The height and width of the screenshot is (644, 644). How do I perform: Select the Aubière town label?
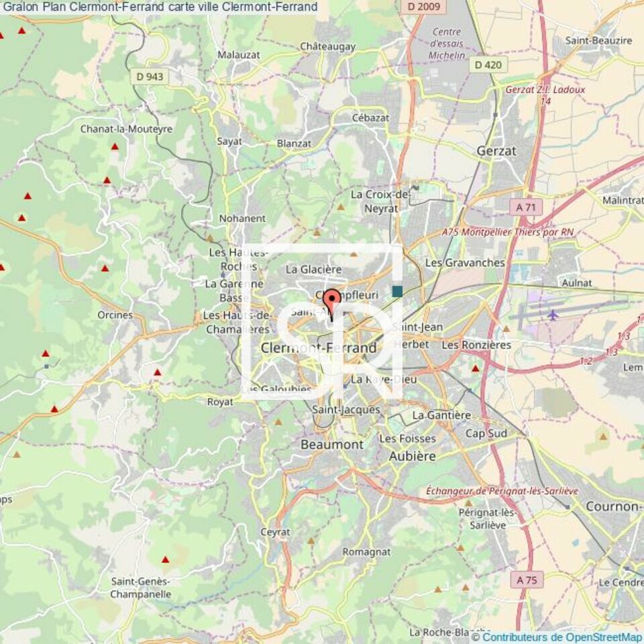click(412, 456)
